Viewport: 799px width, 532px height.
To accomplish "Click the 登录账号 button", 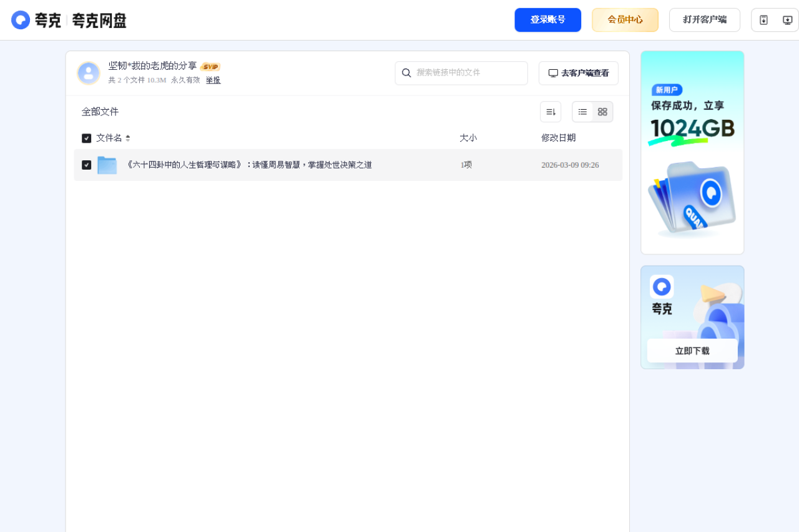I will pyautogui.click(x=547, y=19).
